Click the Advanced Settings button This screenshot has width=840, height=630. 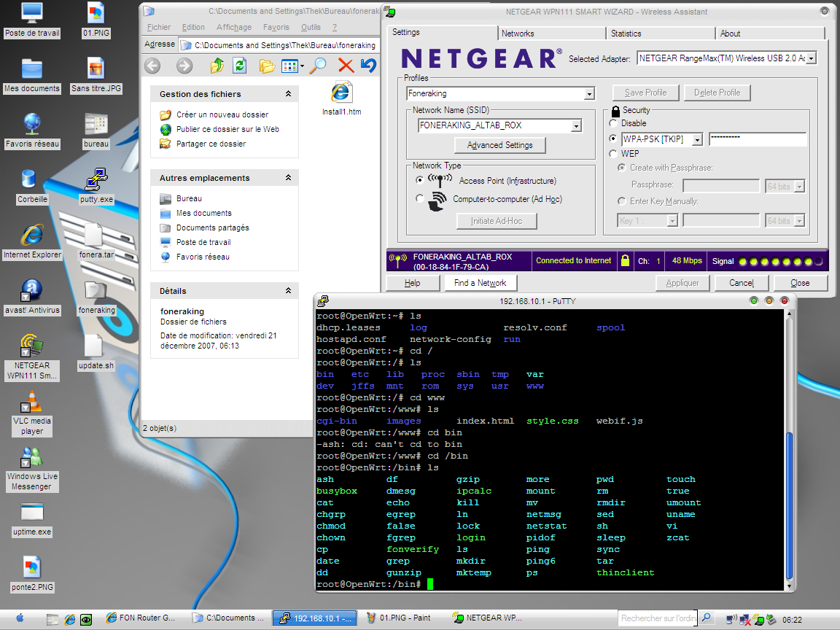click(499, 145)
